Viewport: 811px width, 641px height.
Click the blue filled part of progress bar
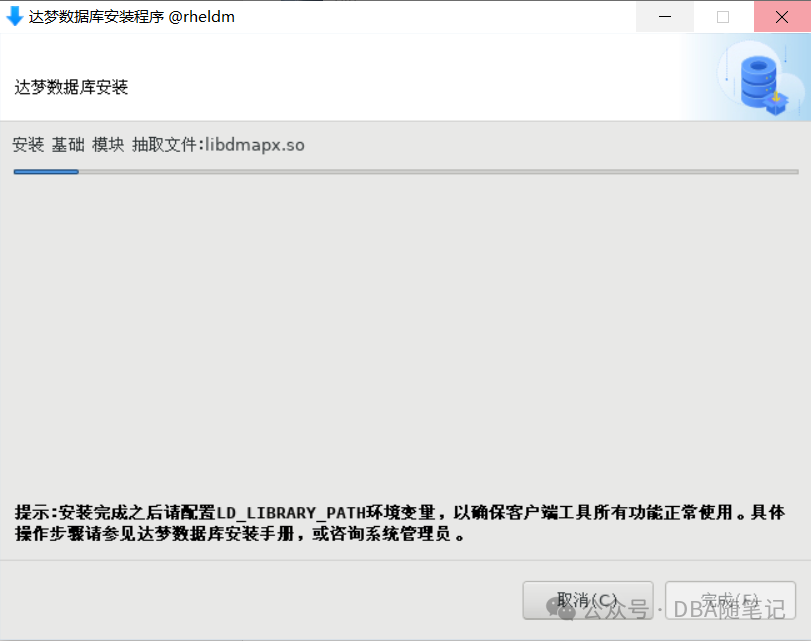pyautogui.click(x=46, y=172)
